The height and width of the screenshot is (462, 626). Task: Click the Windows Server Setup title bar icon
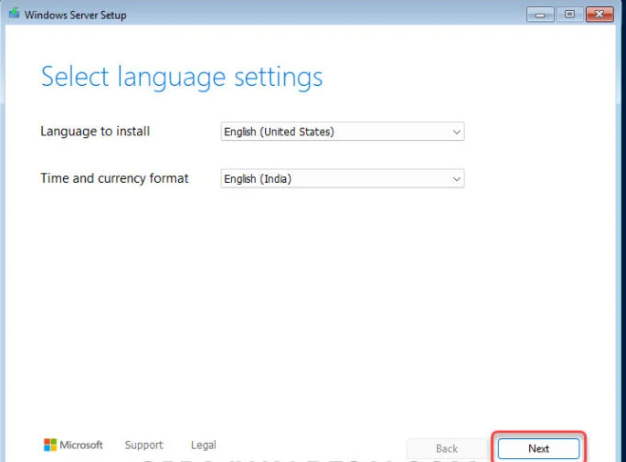pyautogui.click(x=14, y=13)
